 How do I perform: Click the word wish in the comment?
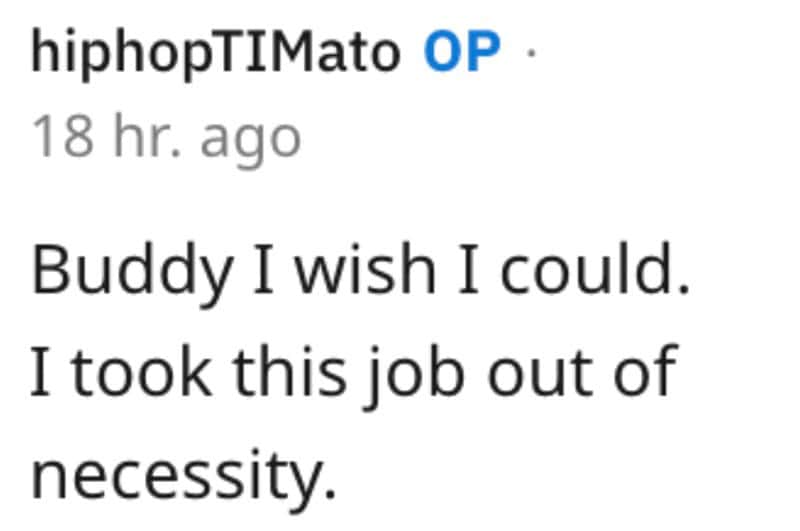coord(366,269)
